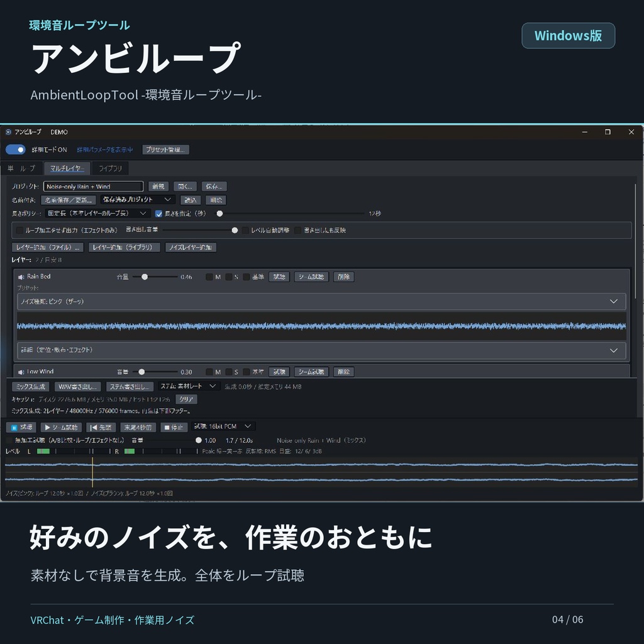This screenshot has width=644, height=644.
Task: Open the 試聴: 16bit PCM dropdown
Action: [x=223, y=426]
